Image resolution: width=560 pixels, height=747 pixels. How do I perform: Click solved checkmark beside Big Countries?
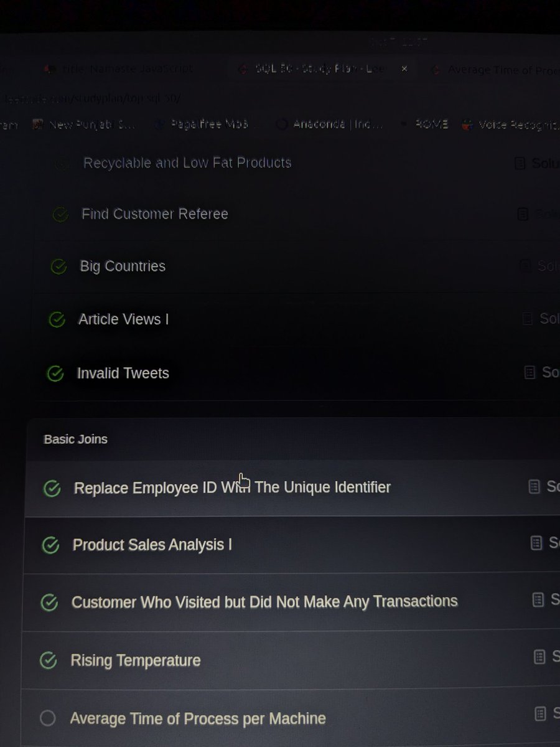coord(58,267)
